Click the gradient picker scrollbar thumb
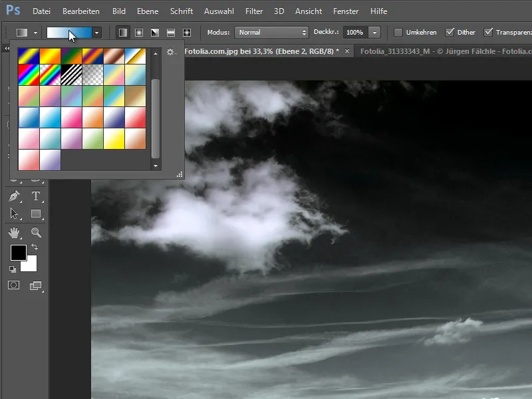The height and width of the screenshot is (399, 532). 156,119
